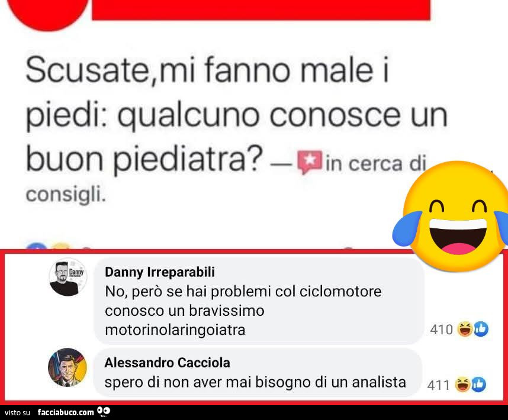Click Danny Irreparabili's profile avatar
Image resolution: width=508 pixels, height=420 pixels.
pyautogui.click(x=67, y=277)
